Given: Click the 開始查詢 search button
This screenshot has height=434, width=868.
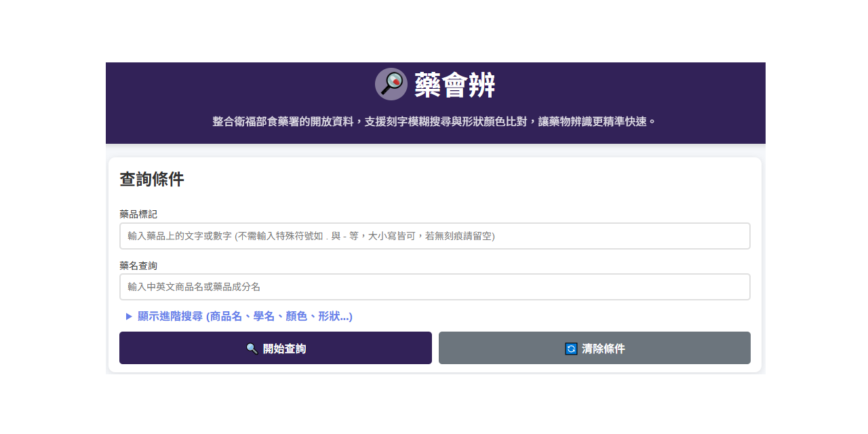Looking at the screenshot, I should [275, 348].
